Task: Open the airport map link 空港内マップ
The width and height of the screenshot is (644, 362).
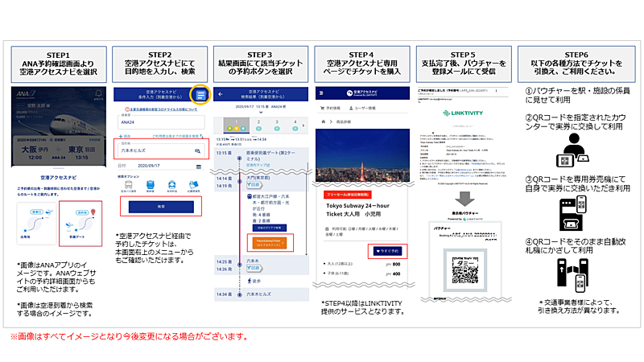Action: click(258, 165)
